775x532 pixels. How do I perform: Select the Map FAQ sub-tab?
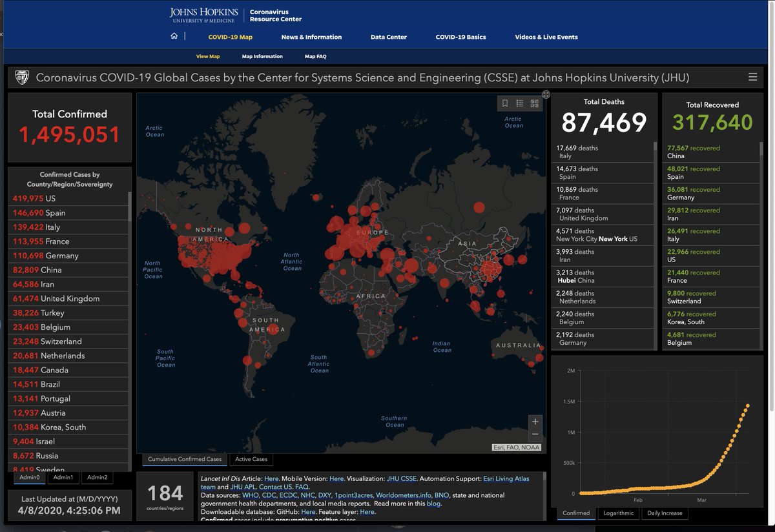click(x=316, y=56)
